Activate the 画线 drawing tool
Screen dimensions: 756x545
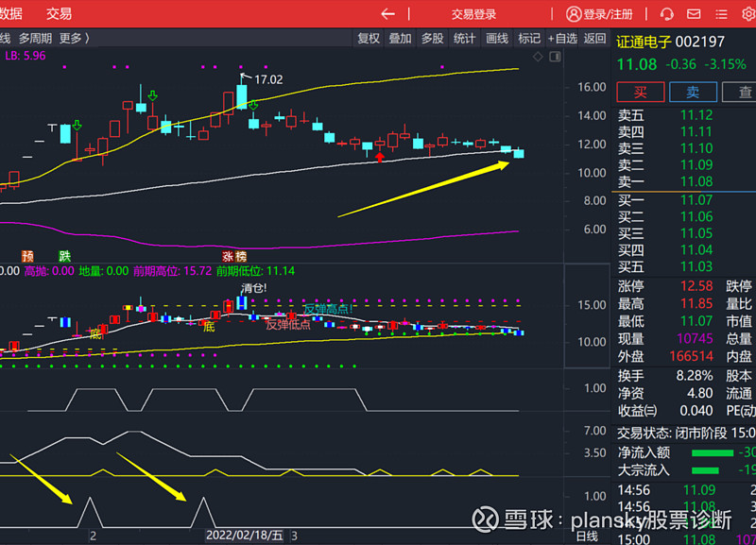[x=496, y=39]
